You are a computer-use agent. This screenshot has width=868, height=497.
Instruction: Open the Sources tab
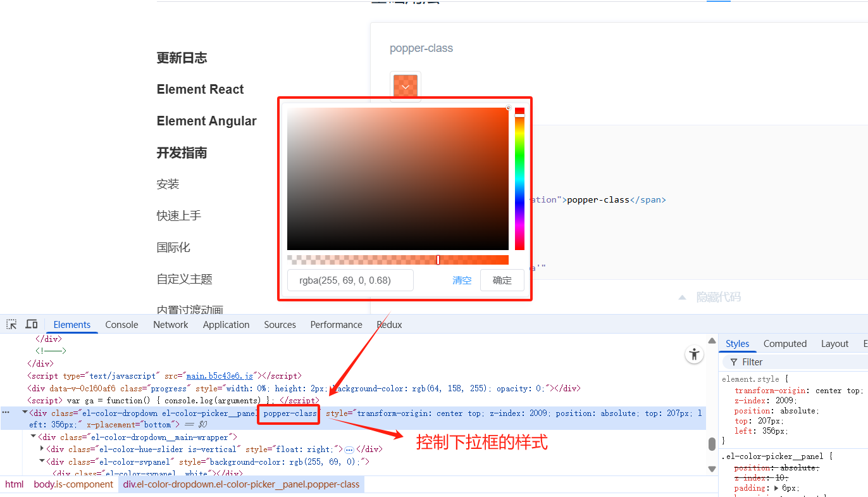point(280,324)
